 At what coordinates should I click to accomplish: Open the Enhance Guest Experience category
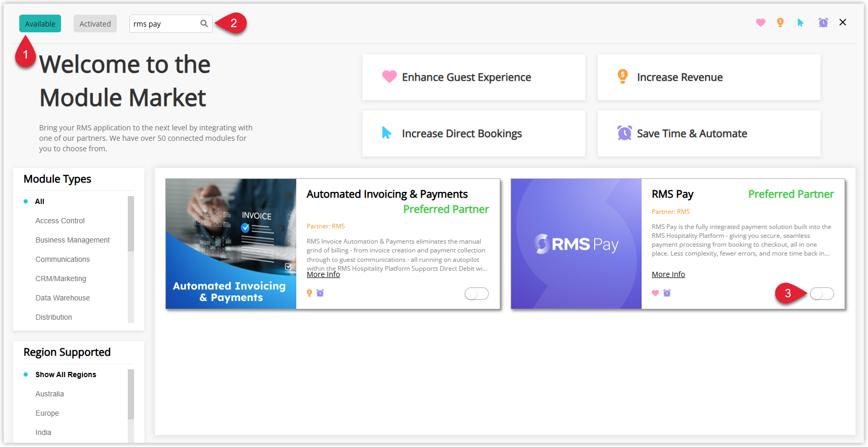[474, 77]
